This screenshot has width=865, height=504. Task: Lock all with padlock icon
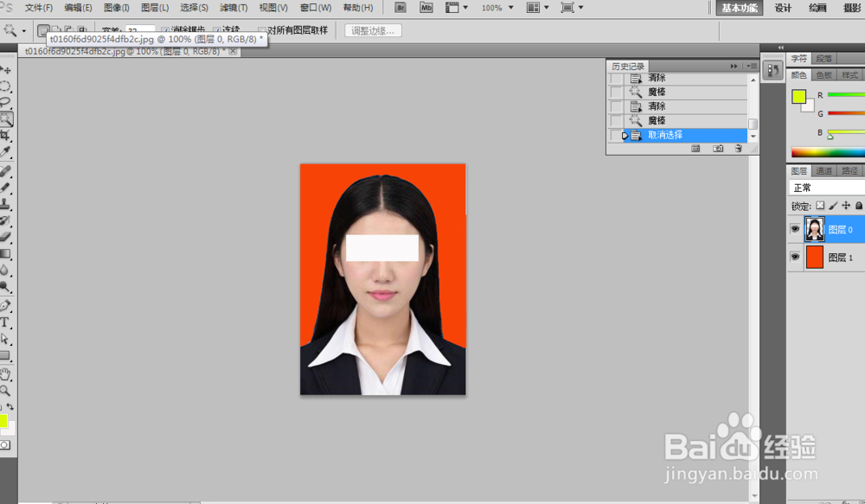pos(858,206)
